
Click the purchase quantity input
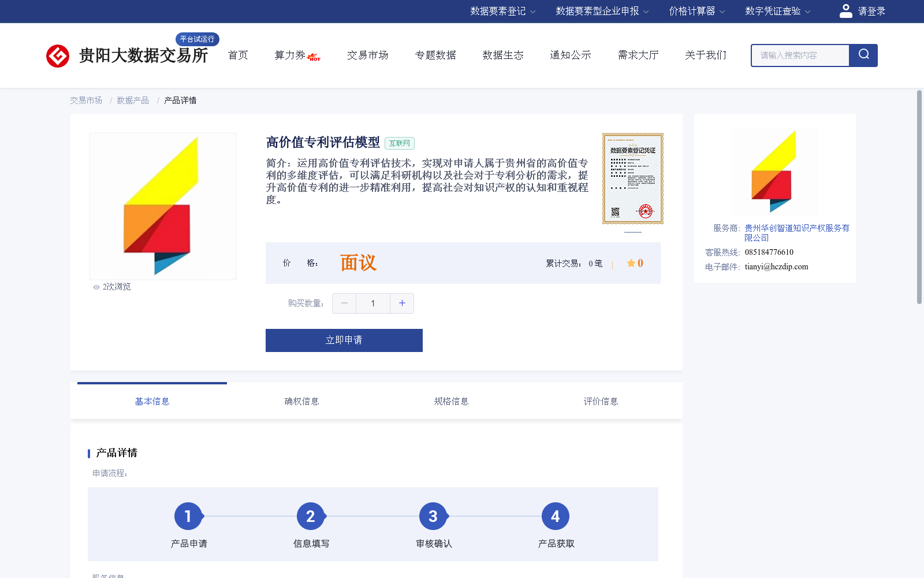[x=373, y=303]
